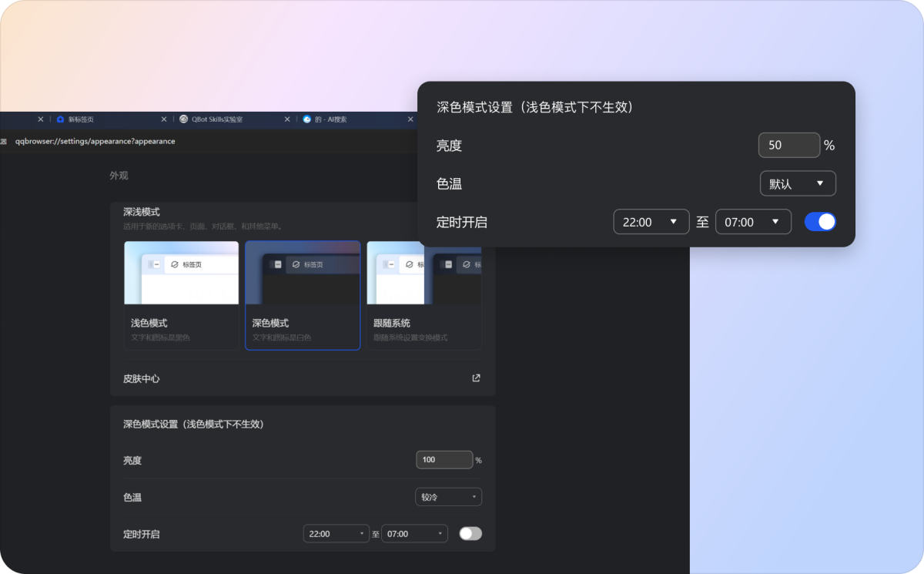Image resolution: width=924 pixels, height=574 pixels.
Task: Open the 默认 色温 dropdown in the popup
Action: tap(798, 183)
